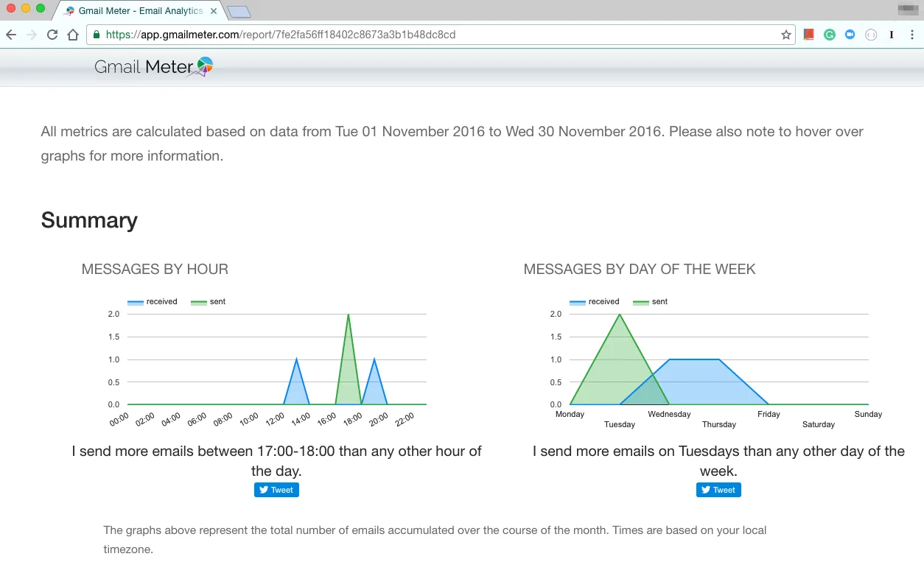Click the Instapaper I extension icon
The image size is (924, 562).
coord(892,35)
